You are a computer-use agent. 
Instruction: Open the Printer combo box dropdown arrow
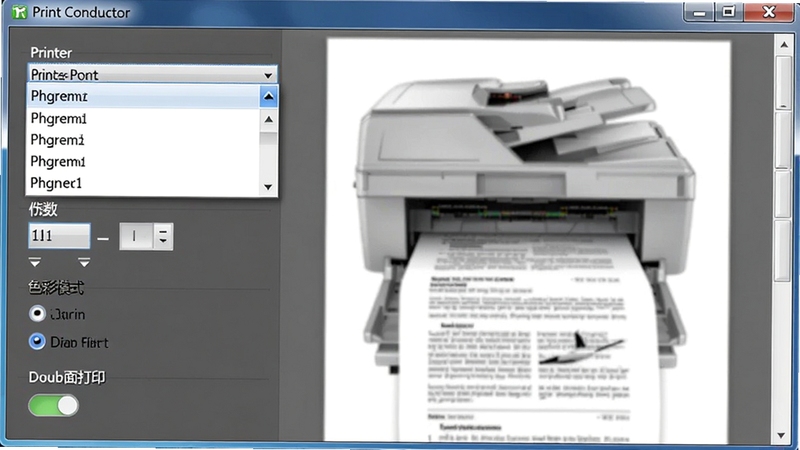[x=268, y=75]
